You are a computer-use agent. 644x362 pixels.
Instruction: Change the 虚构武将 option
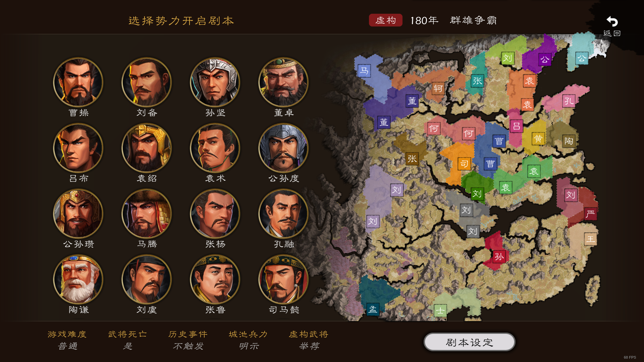[x=309, y=340]
